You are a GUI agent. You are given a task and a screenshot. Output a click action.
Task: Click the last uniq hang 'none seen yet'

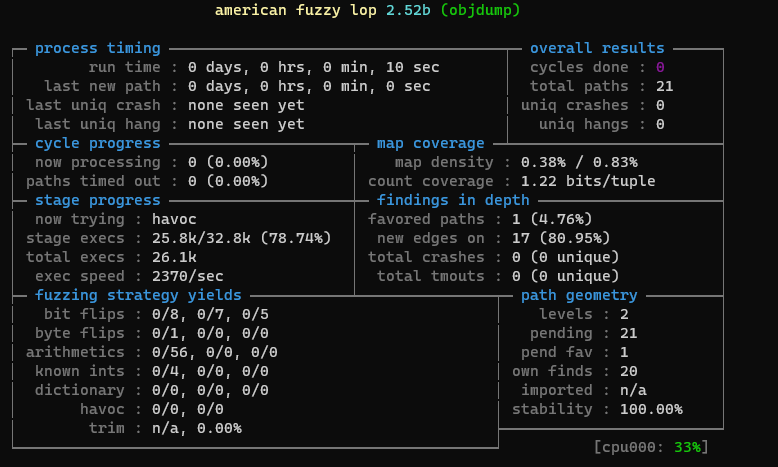[x=246, y=124]
